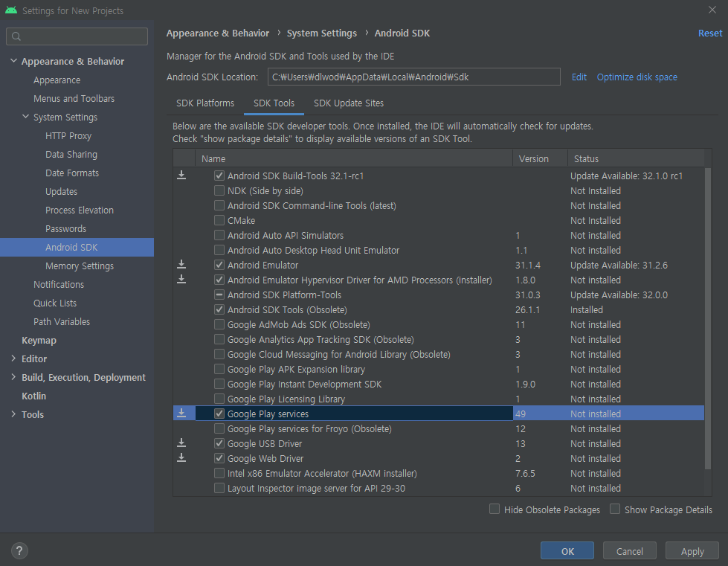Open Menus and Toolbars settings
Viewport: 728px width, 566px height.
click(x=74, y=98)
